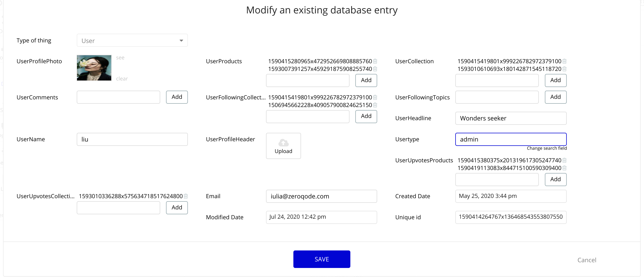The image size is (644, 277).
Task: Delete second UserProducts entry via trash icon
Action: pyautogui.click(x=375, y=69)
